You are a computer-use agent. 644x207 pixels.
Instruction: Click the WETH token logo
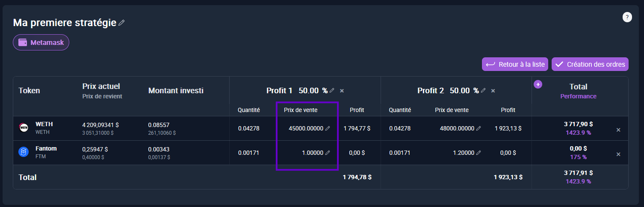pyautogui.click(x=24, y=127)
